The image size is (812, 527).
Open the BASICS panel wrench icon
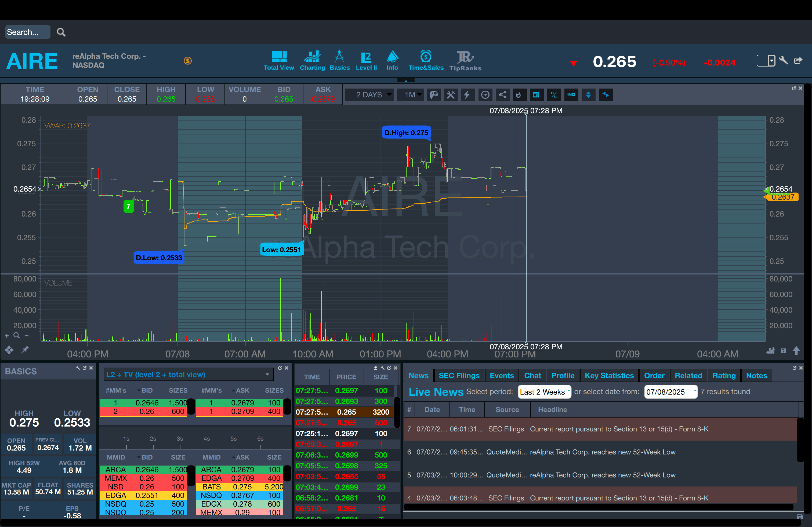tap(78, 368)
